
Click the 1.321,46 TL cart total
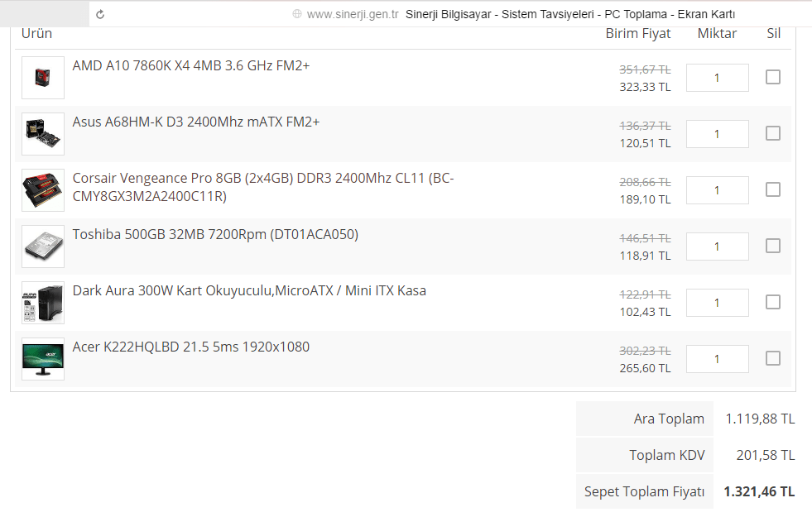(x=759, y=491)
